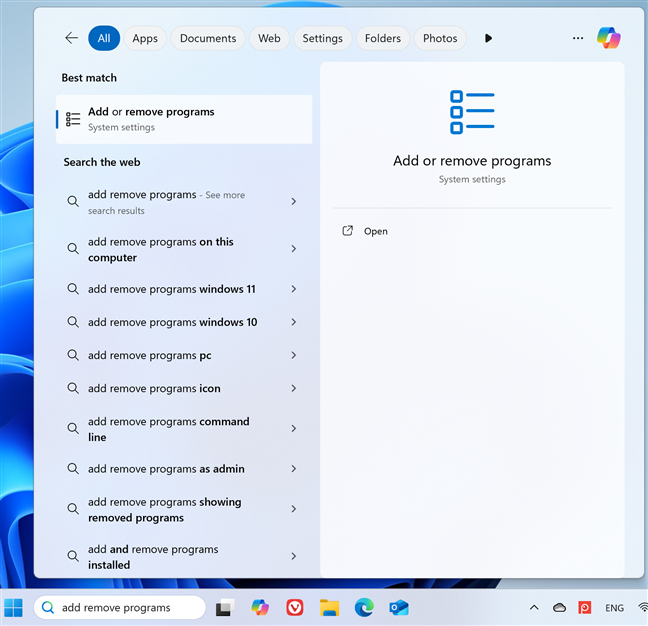Switch to the Documents filter tab
Viewport: 648px width, 626px height.
(208, 38)
